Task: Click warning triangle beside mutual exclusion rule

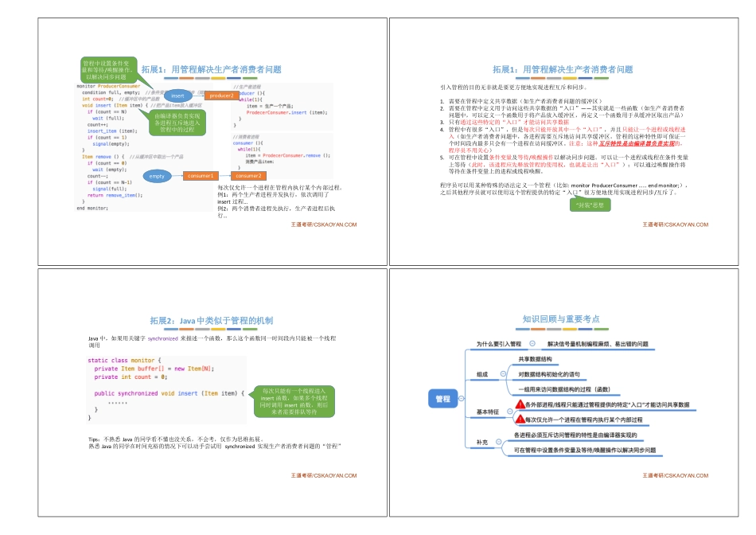Action: (x=522, y=420)
